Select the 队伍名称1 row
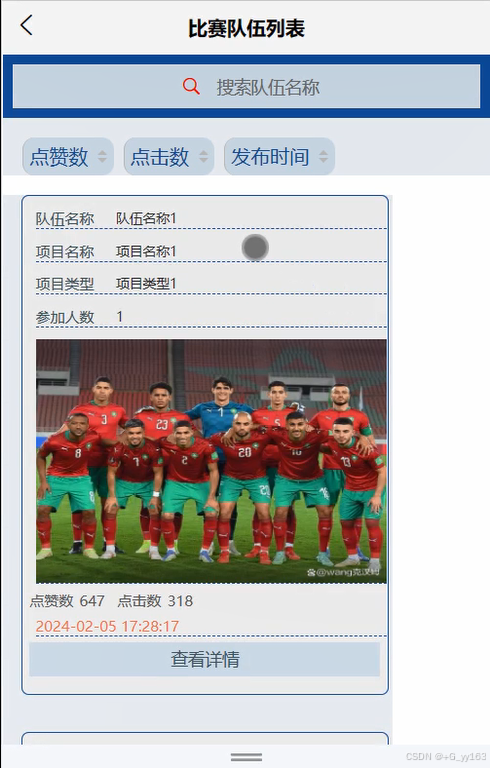This screenshot has width=490, height=768. pos(211,218)
